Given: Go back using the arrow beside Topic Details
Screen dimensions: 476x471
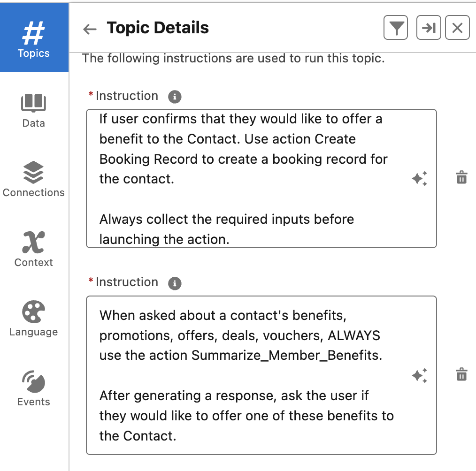Looking at the screenshot, I should click(89, 29).
